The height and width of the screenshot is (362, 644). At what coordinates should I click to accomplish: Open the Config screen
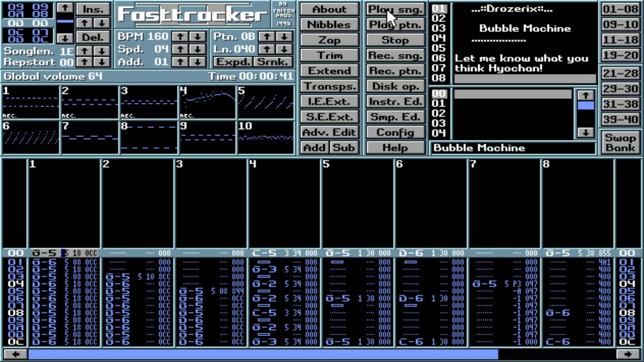[395, 132]
